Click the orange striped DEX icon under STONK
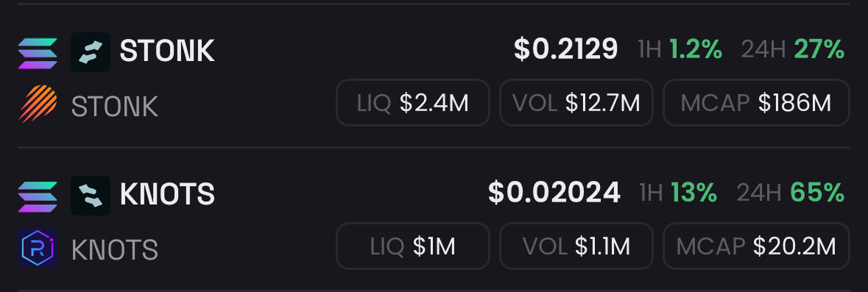Image resolution: width=868 pixels, height=292 pixels. [38, 104]
